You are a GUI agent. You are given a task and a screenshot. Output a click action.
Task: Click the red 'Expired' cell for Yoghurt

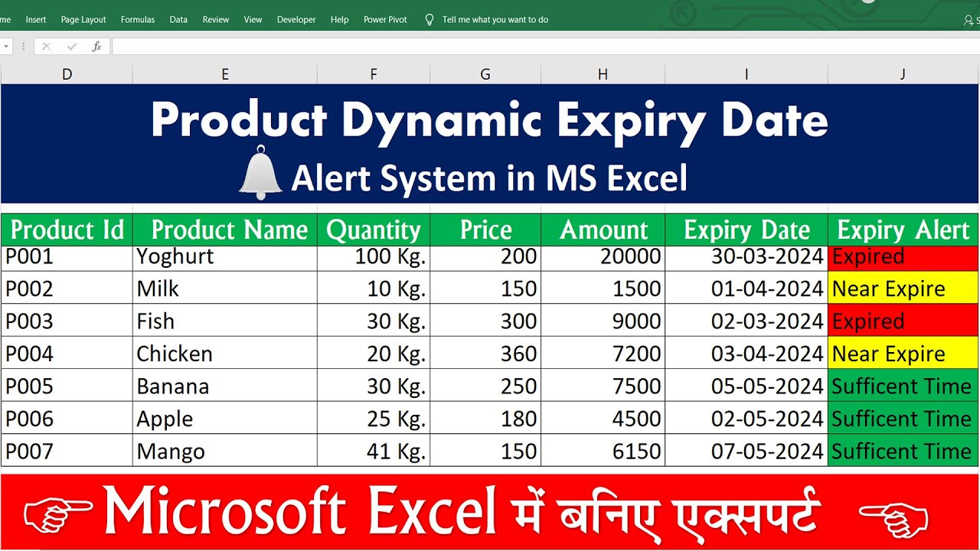pyautogui.click(x=903, y=257)
